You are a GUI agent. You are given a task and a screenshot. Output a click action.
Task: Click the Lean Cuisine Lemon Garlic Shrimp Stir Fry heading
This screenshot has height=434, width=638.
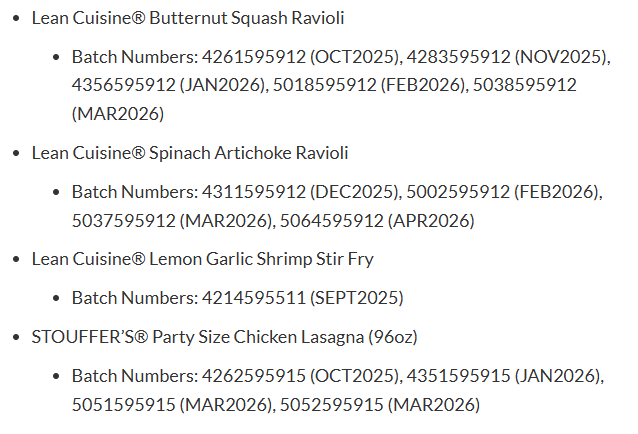click(x=203, y=259)
